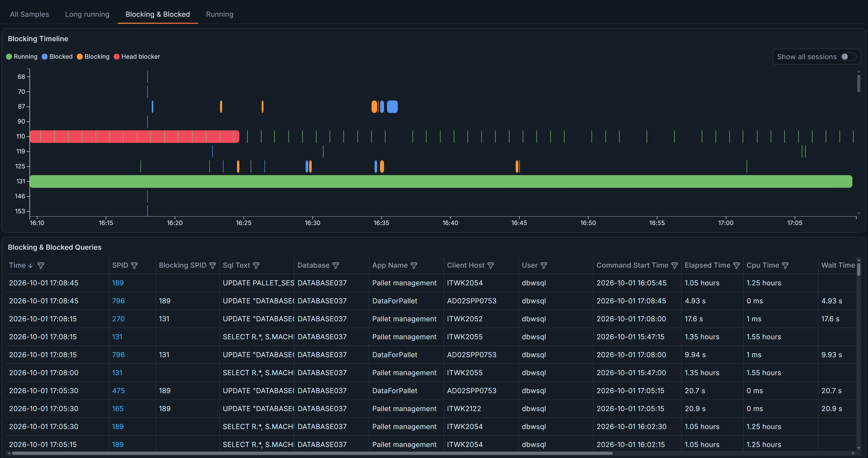Click the timeline chart vertical scrollbar
The image size is (868, 458).
[859, 83]
